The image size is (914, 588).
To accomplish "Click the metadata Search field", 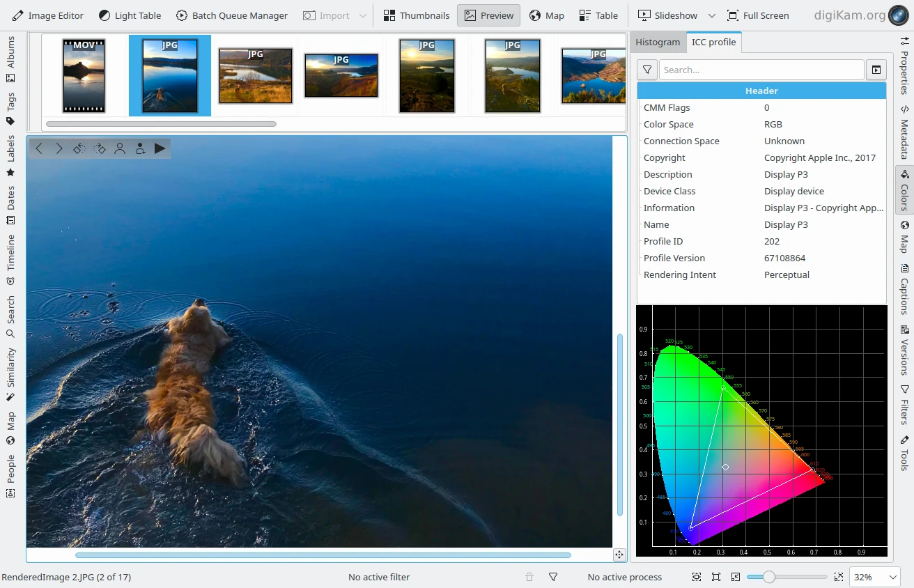I will (761, 70).
